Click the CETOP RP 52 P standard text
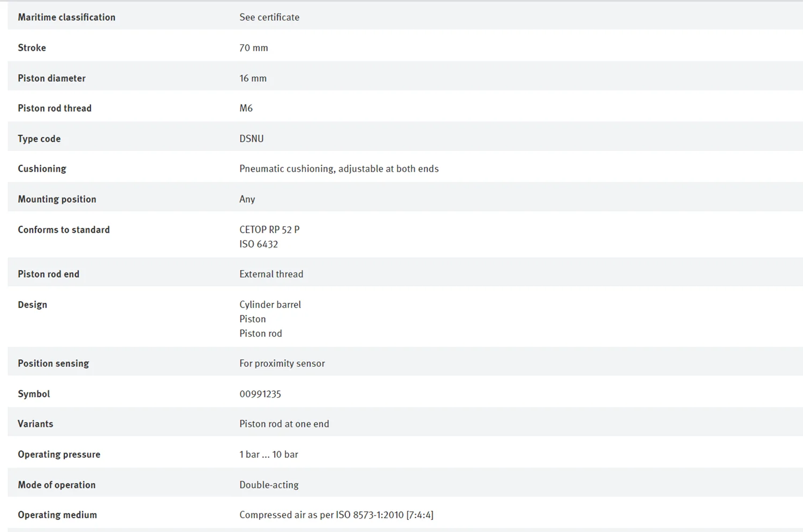The height and width of the screenshot is (532, 803). 269,230
